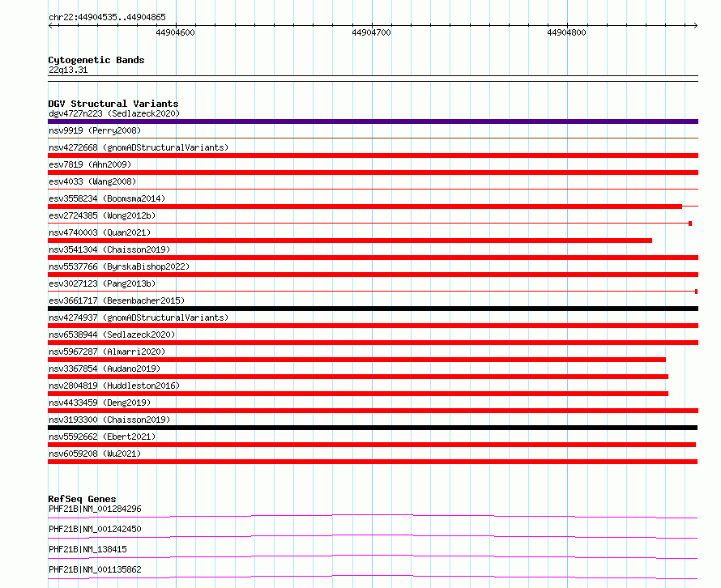Viewport: 721px width, 588px height.
Task: Click the 44904600 ruler position
Action: click(x=175, y=32)
